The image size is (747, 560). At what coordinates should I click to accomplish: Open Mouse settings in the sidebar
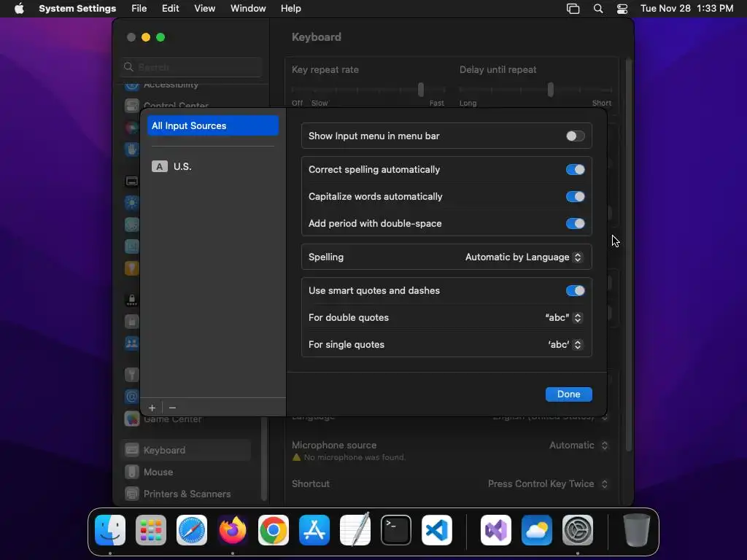186,472
